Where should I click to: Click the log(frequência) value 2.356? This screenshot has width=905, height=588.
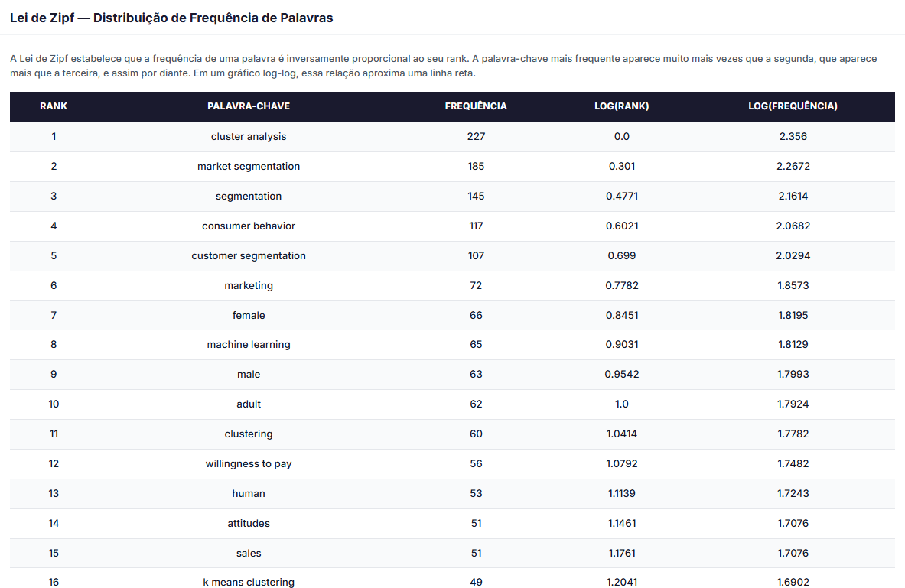point(793,137)
